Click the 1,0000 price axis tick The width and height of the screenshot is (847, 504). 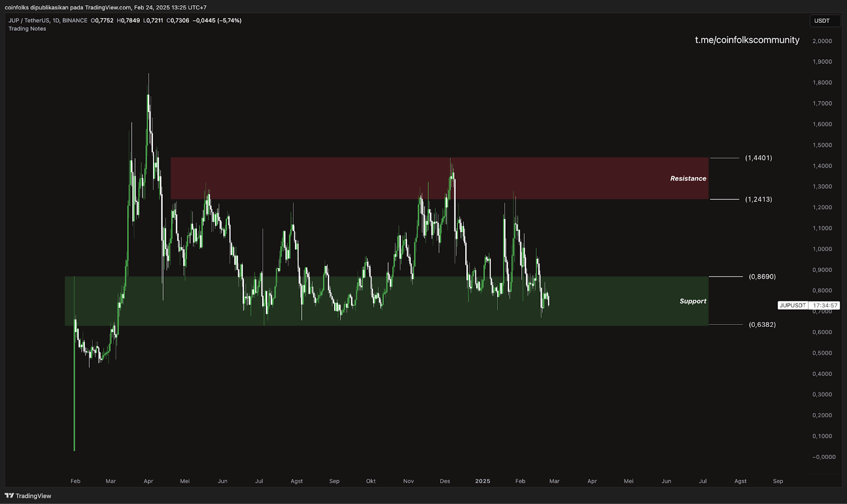point(822,249)
